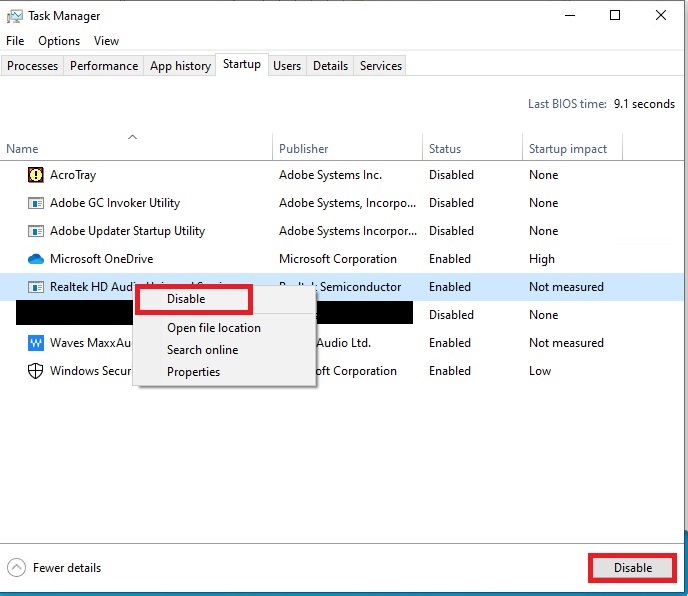
Task: Select the Adobe GC Invoker Utility entry
Action: coord(115,203)
